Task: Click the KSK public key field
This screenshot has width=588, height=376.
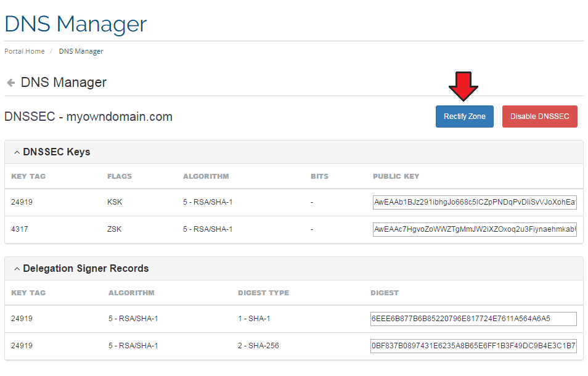Action: click(474, 203)
